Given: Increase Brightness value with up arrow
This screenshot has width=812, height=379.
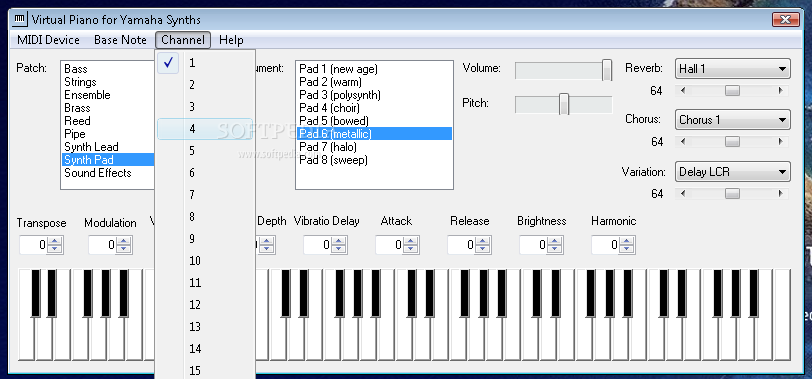Looking at the screenshot, I should 554,241.
